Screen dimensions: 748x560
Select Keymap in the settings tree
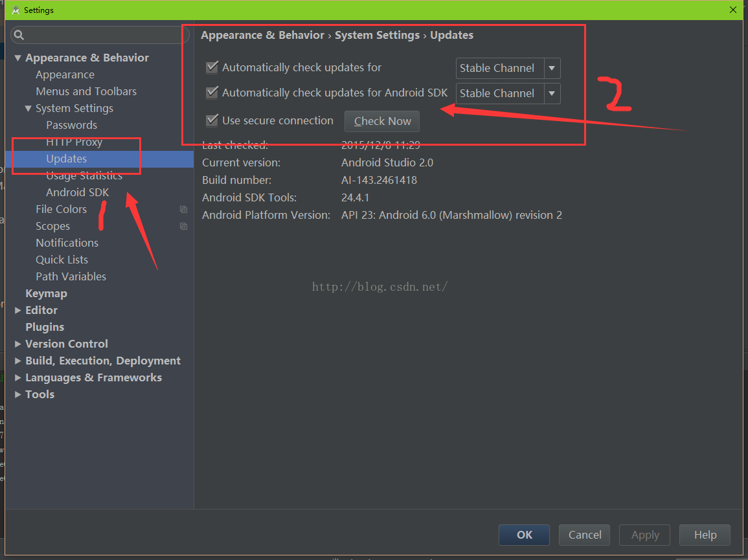tap(46, 294)
